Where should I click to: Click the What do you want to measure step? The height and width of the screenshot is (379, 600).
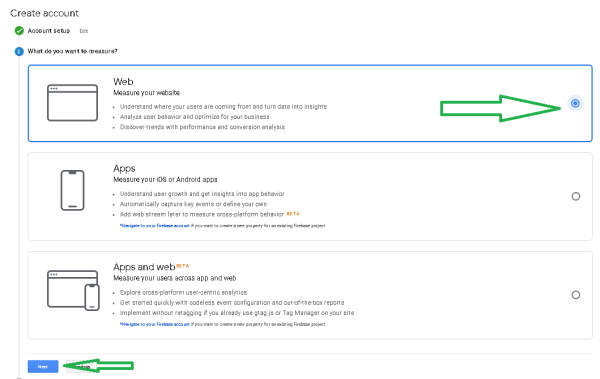72,51
